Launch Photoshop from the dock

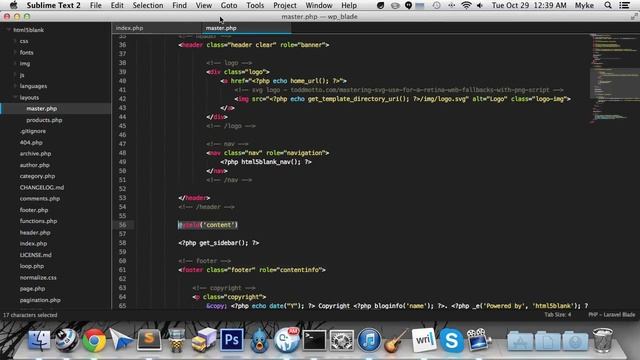pos(232,340)
